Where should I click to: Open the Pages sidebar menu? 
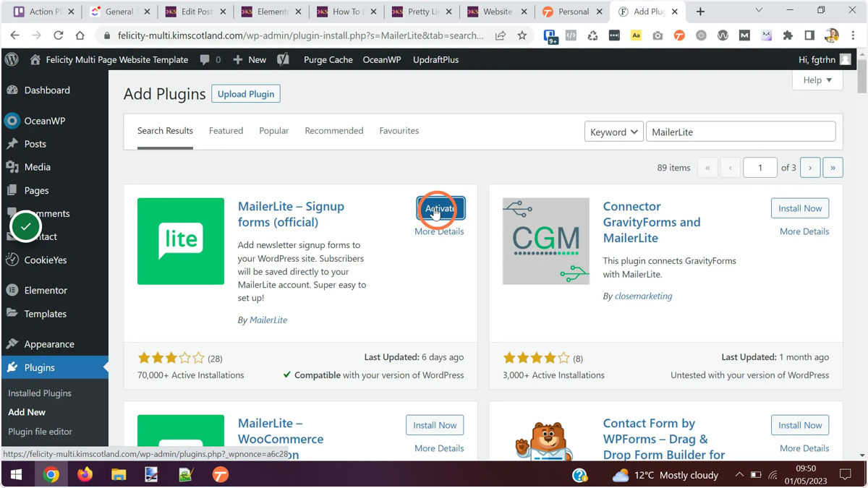click(54, 190)
